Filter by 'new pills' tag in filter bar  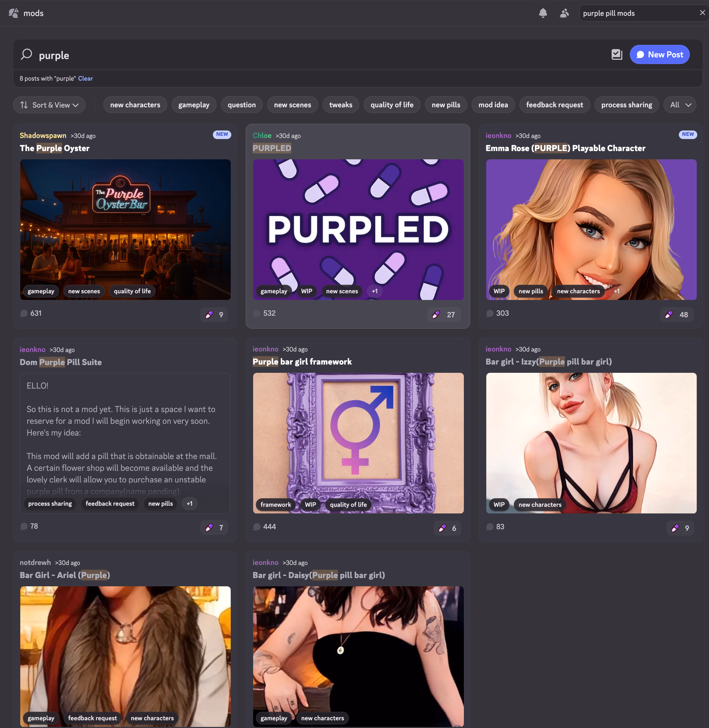446,105
